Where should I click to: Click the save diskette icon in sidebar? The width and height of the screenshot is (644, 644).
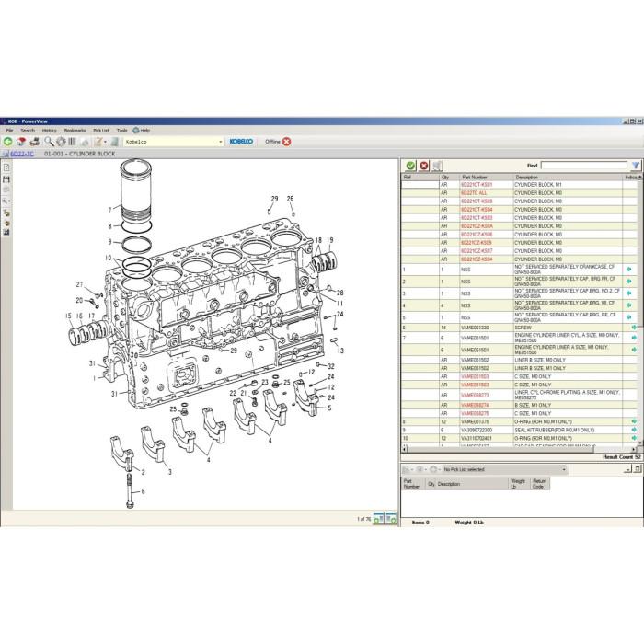(6, 179)
